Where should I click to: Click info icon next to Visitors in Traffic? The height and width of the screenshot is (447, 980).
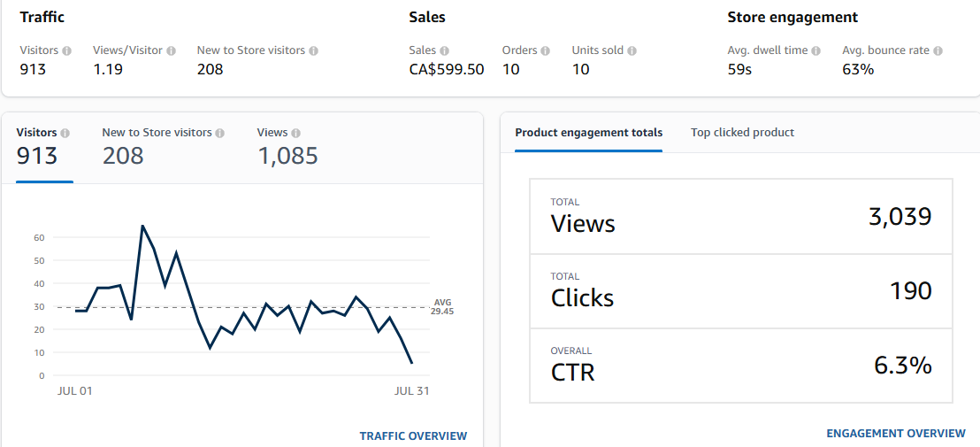[67, 51]
